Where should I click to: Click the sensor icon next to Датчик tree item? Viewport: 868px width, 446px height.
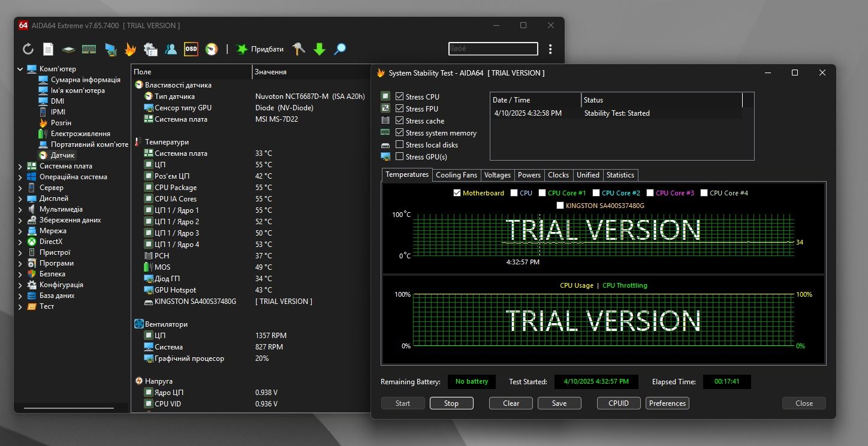point(43,155)
